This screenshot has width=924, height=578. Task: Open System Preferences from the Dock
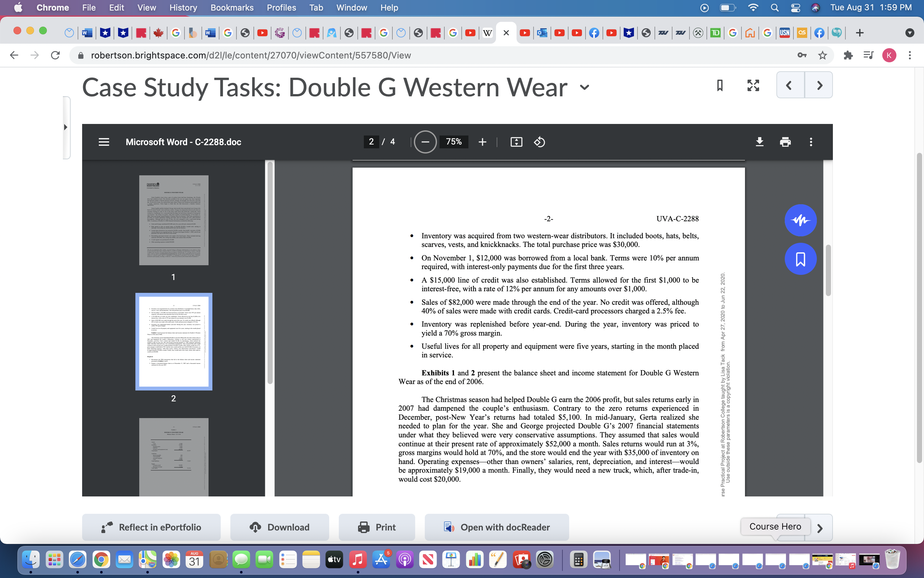pyautogui.click(x=545, y=560)
